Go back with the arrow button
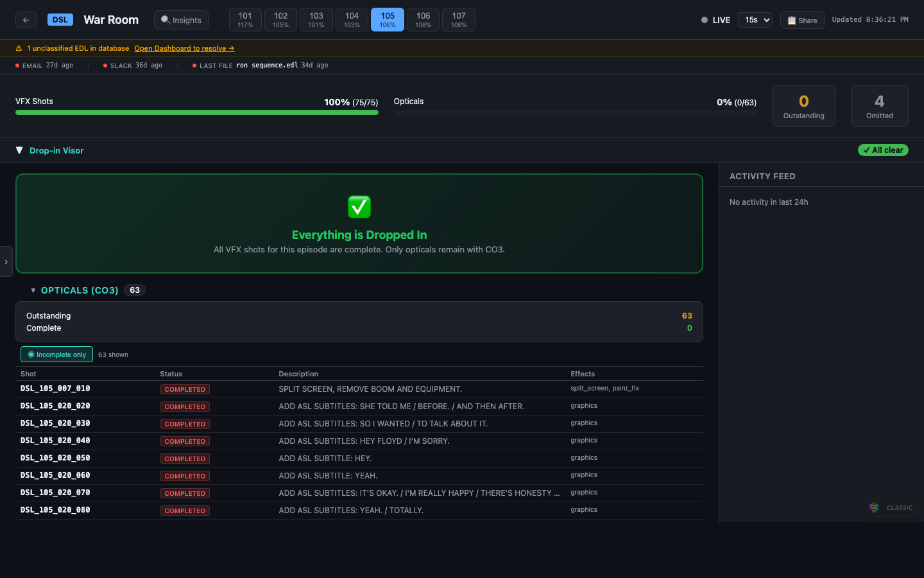Screen dimensions: 924x578 26,20
